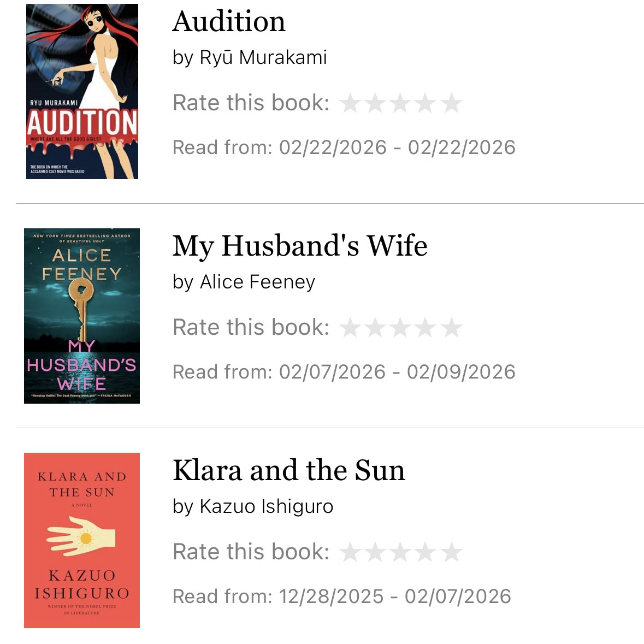Rate My Husband's Wife five stars

click(452, 328)
